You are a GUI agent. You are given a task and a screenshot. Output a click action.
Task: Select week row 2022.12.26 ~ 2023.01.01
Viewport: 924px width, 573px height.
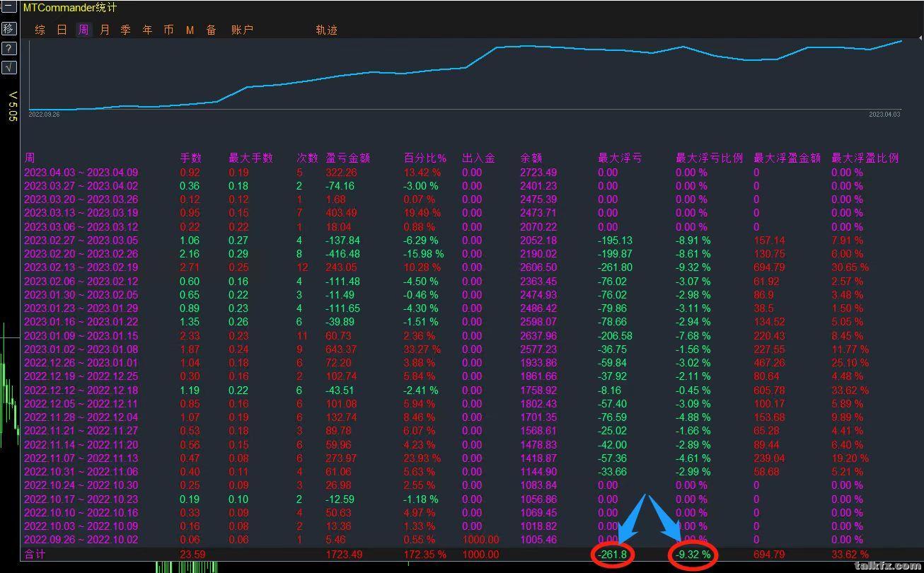coord(81,362)
